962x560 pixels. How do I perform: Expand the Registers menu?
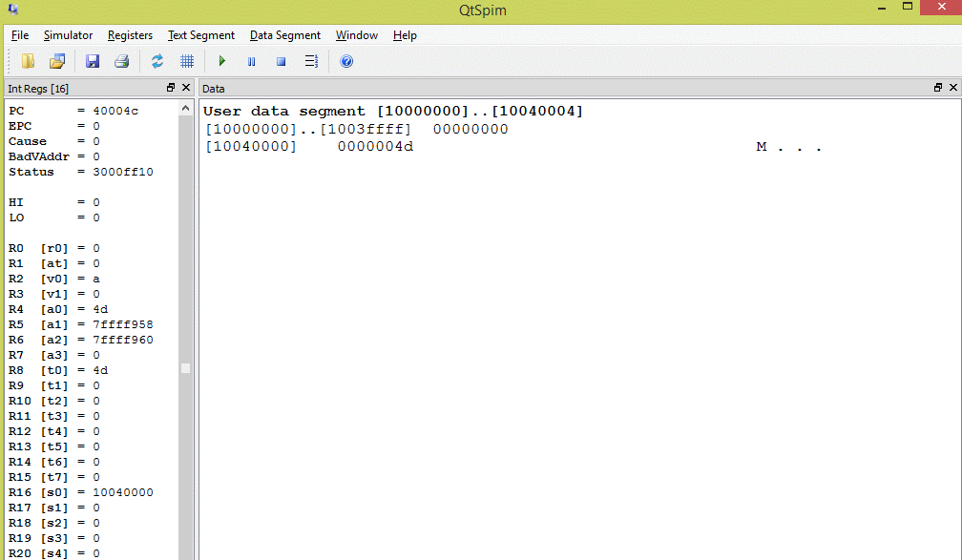130,35
